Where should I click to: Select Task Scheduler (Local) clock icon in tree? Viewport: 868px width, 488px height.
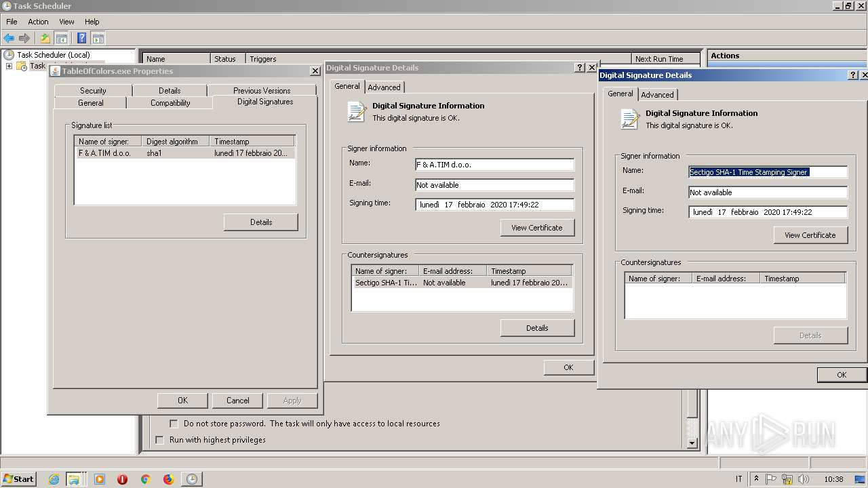[x=9, y=55]
